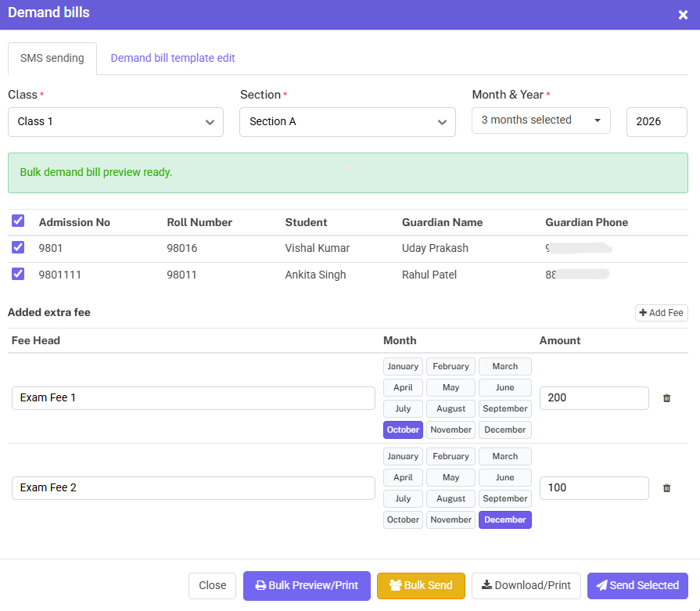Click the Bulk Preview/Print button
700x611 pixels.
(x=307, y=585)
